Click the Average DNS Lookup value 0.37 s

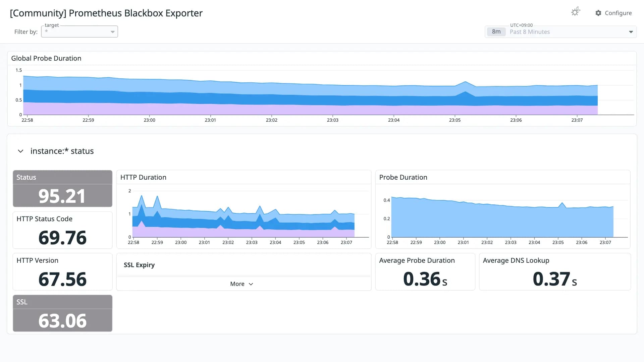click(x=555, y=279)
